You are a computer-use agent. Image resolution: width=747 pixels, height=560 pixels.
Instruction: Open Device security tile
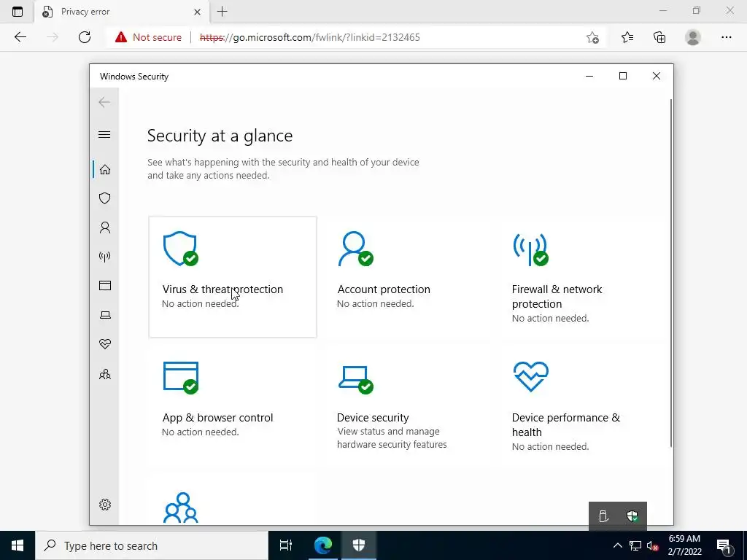tap(407, 407)
